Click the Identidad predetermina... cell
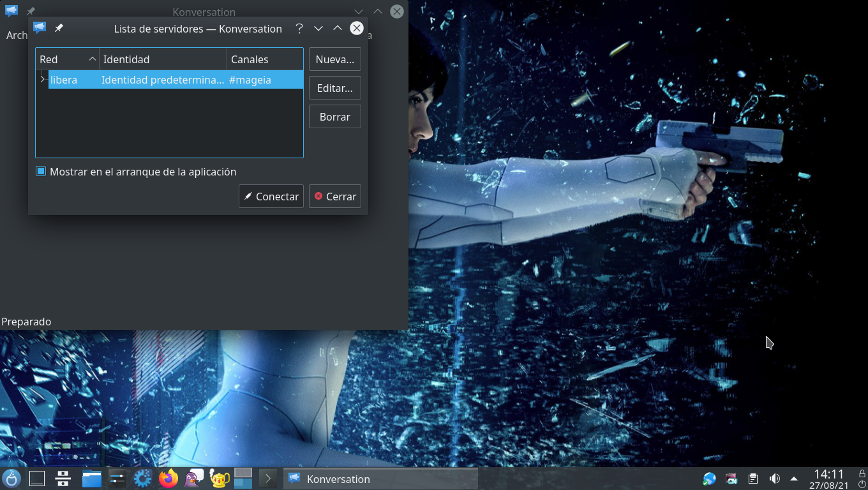This screenshot has height=490, width=868. coord(163,80)
